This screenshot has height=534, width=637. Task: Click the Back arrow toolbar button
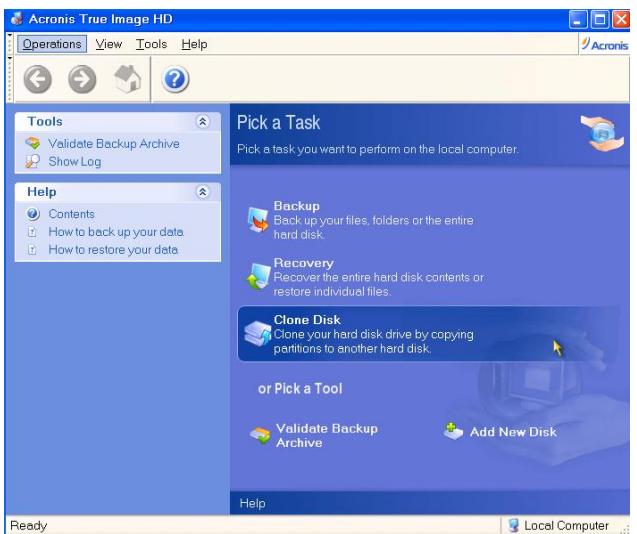pos(38,79)
